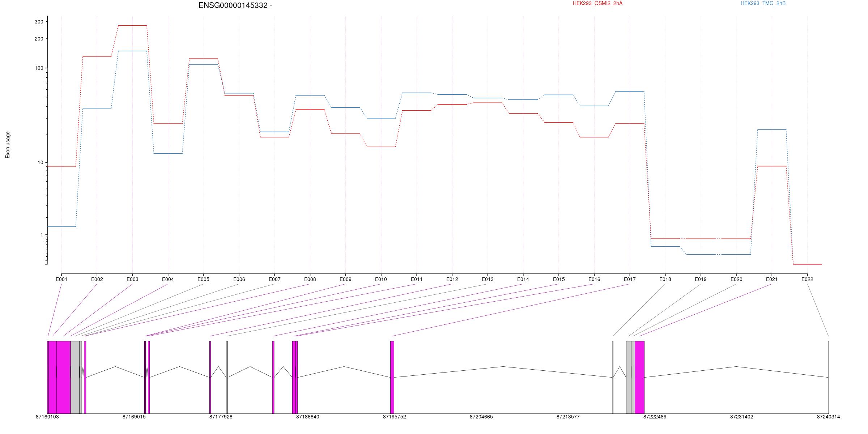Image resolution: width=868 pixels, height=434 pixels.
Task: Click y-axis tick value 1
Action: tap(42, 235)
